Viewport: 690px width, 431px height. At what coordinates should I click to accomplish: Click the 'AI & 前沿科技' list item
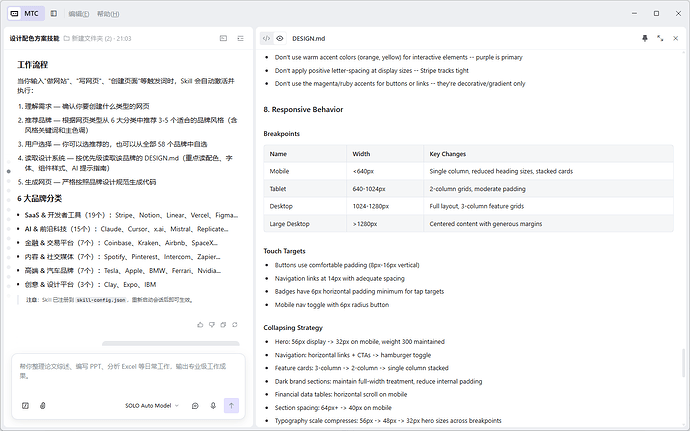click(126, 229)
